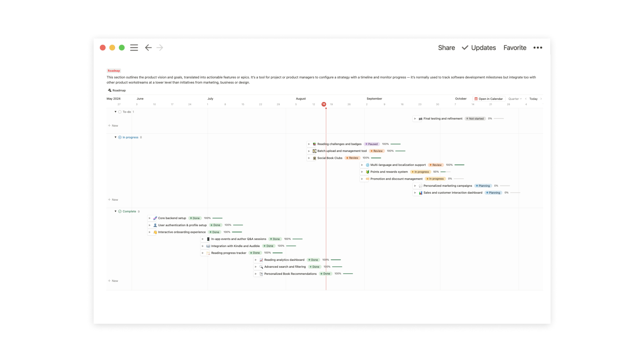The width and height of the screenshot is (644, 362).
Task: Open the Quarter timescale dropdown
Action: [515, 99]
